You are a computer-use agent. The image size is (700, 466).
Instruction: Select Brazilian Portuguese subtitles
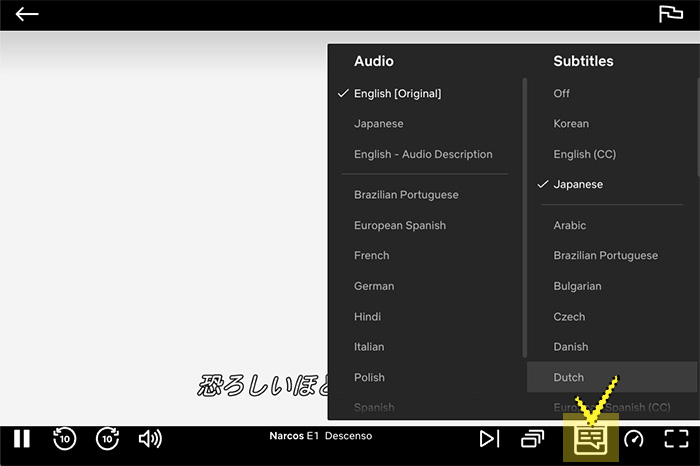tap(605, 255)
